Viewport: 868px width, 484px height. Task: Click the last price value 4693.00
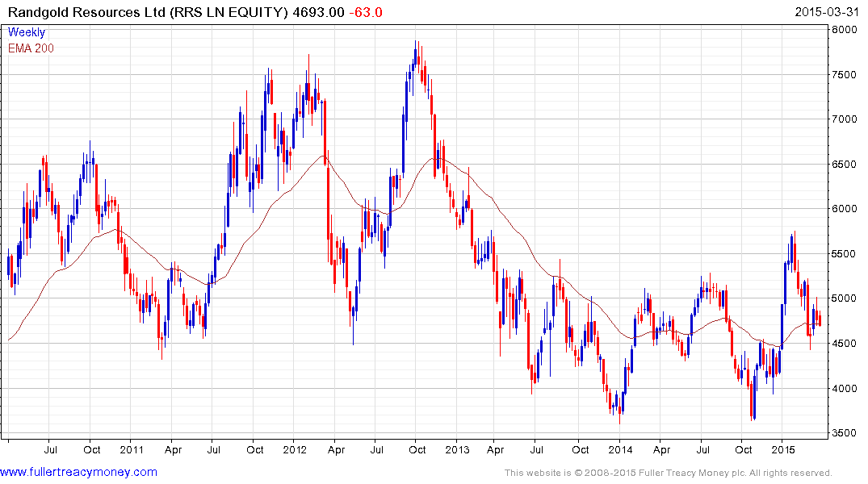(x=318, y=12)
